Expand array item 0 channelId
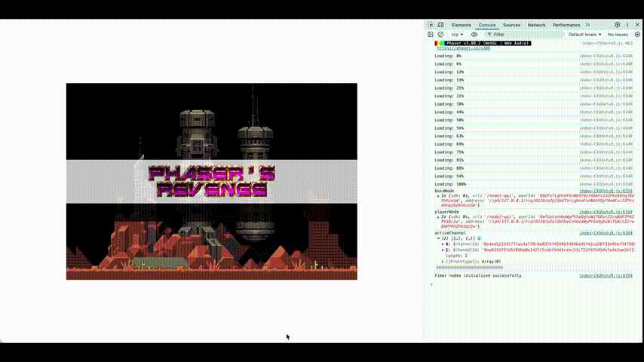 443,244
